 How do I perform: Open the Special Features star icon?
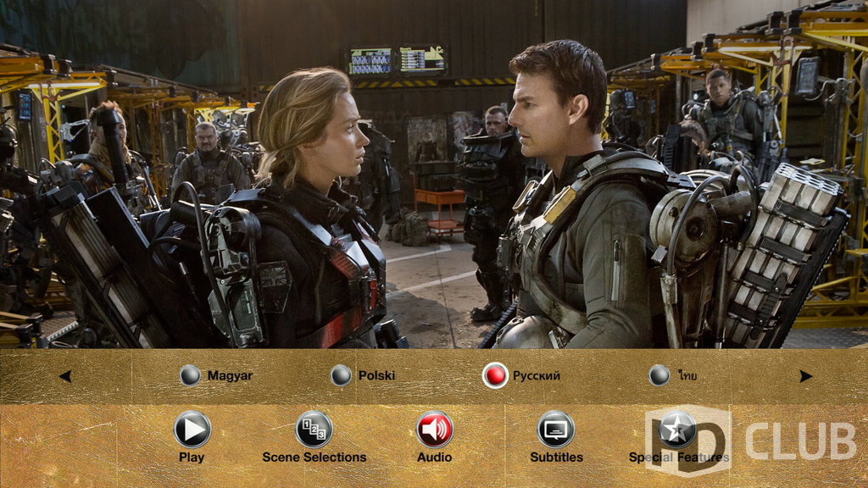[x=677, y=430]
